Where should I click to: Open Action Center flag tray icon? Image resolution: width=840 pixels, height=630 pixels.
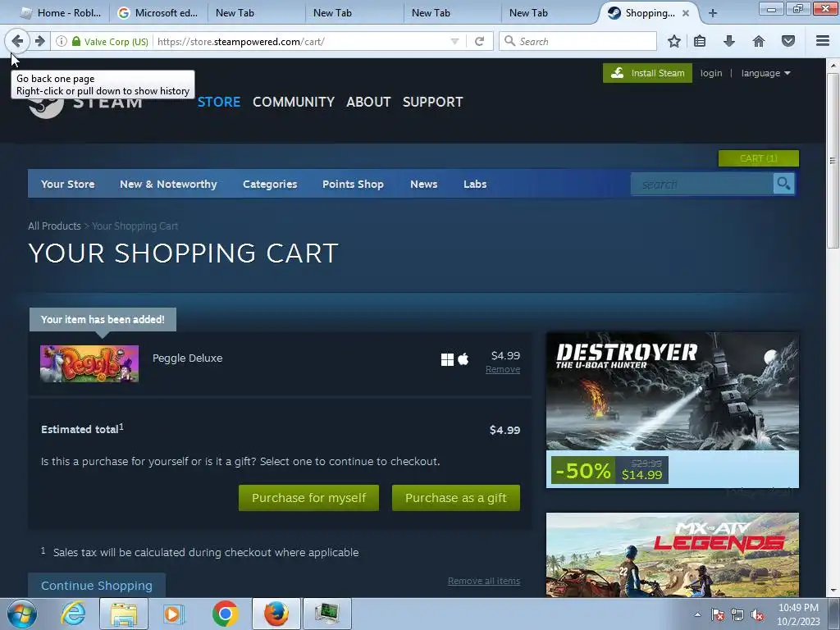(x=718, y=615)
